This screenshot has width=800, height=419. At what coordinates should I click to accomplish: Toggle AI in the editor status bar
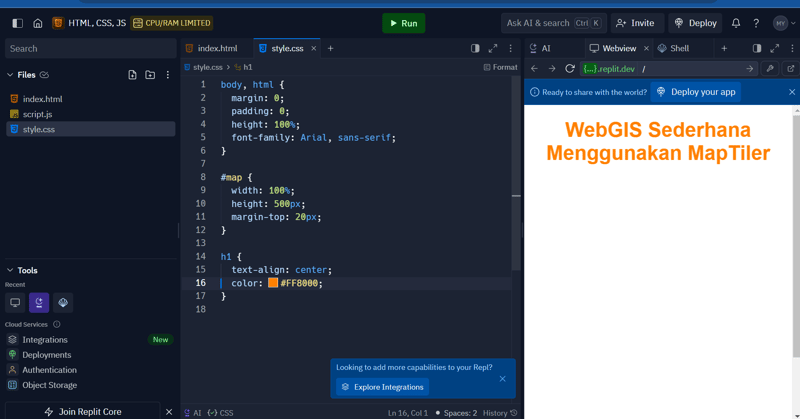(193, 413)
